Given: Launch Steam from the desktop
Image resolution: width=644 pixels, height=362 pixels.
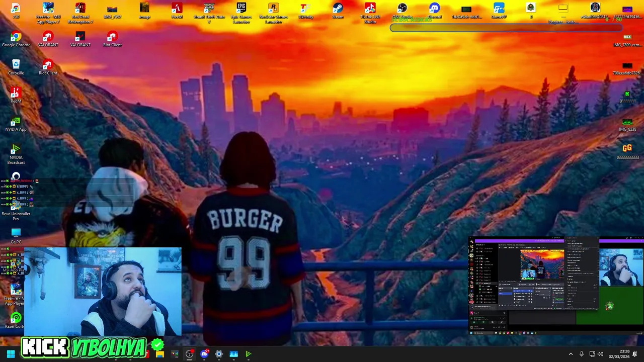Looking at the screenshot, I should pos(338,11).
